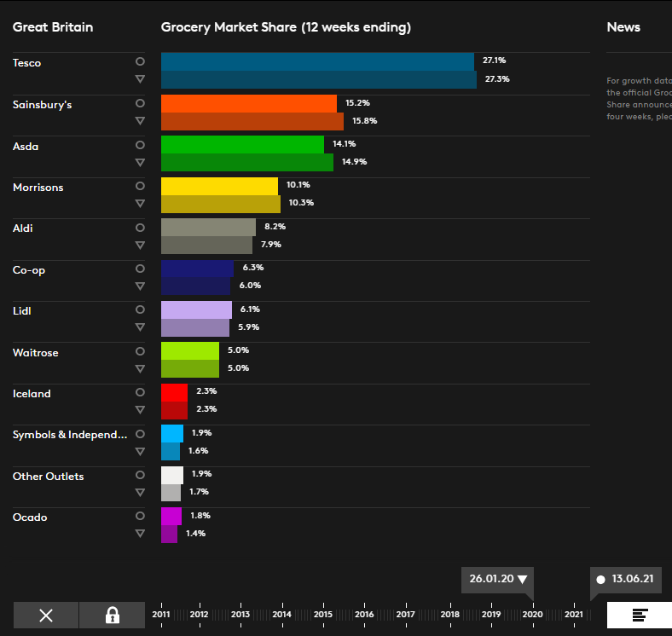672x636 pixels.
Task: Click Asda's 14.1% bright green bar
Action: [x=242, y=145]
